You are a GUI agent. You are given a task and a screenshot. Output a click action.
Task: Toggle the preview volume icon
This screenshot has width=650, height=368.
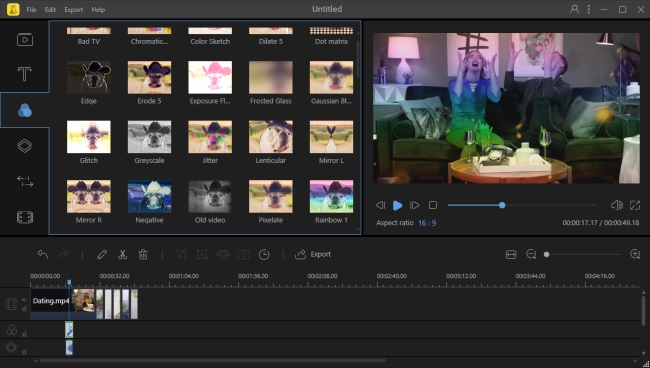(616, 205)
